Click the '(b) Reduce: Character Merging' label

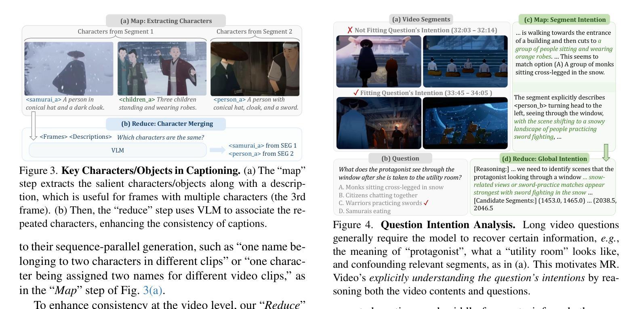pos(166,124)
